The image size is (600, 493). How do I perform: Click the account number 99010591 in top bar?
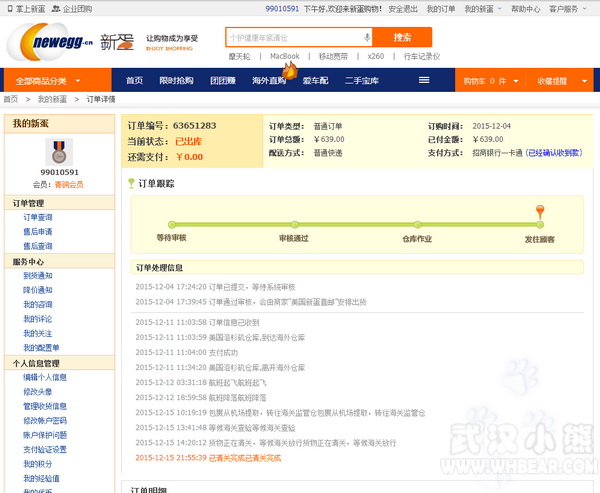pyautogui.click(x=282, y=8)
